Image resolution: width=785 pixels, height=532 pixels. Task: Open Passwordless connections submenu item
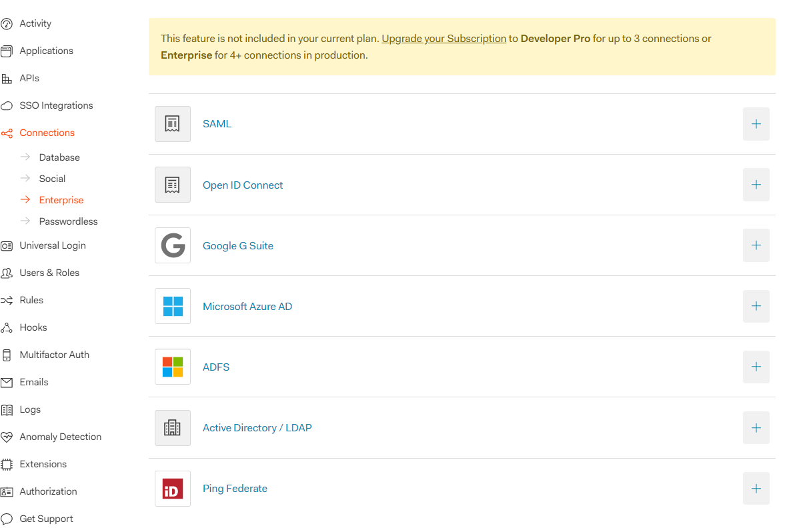click(x=68, y=221)
